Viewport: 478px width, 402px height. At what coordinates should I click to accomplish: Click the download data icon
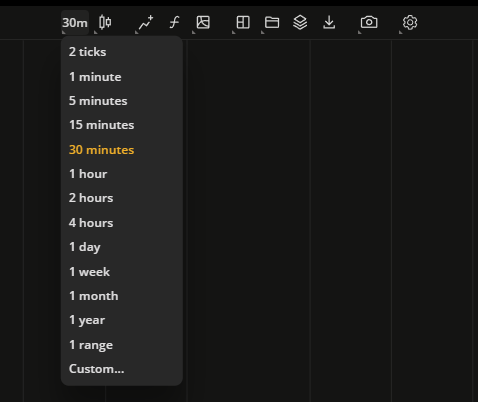point(329,22)
